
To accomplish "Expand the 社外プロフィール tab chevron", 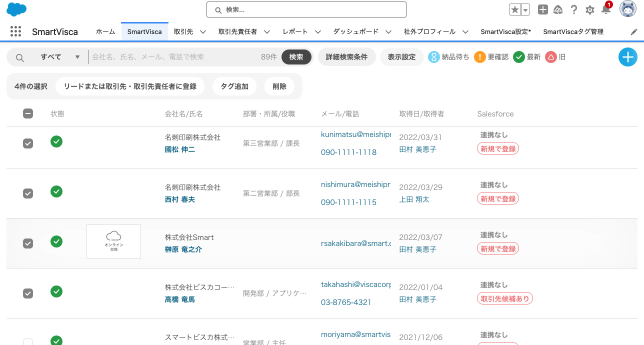I will tap(465, 31).
